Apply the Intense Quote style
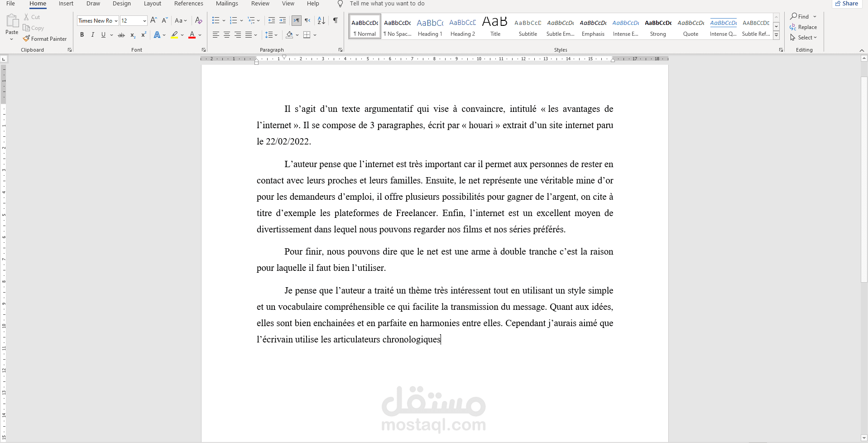 tap(723, 27)
